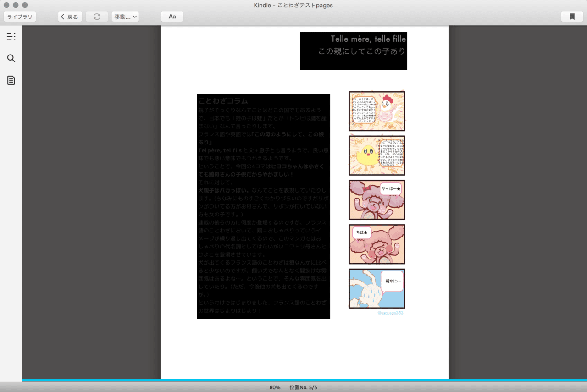The width and height of the screenshot is (587, 392).
Task: Click the search magnifier icon
Action: pos(11,58)
